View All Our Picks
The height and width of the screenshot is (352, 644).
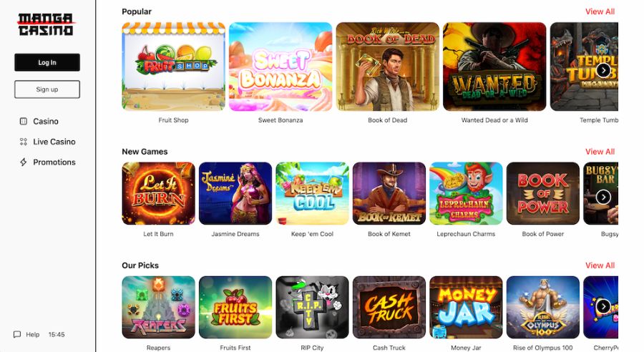point(600,265)
